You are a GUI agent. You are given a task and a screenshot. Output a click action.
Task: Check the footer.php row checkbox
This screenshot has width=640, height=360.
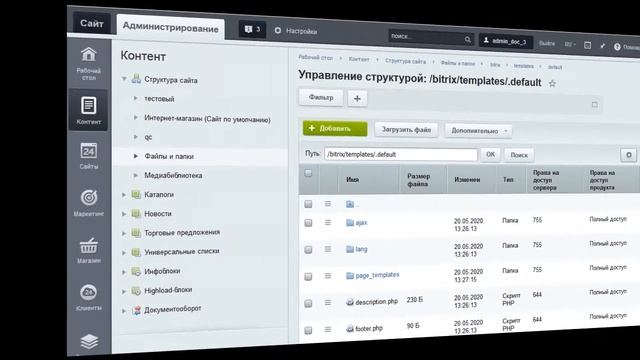[308, 330]
